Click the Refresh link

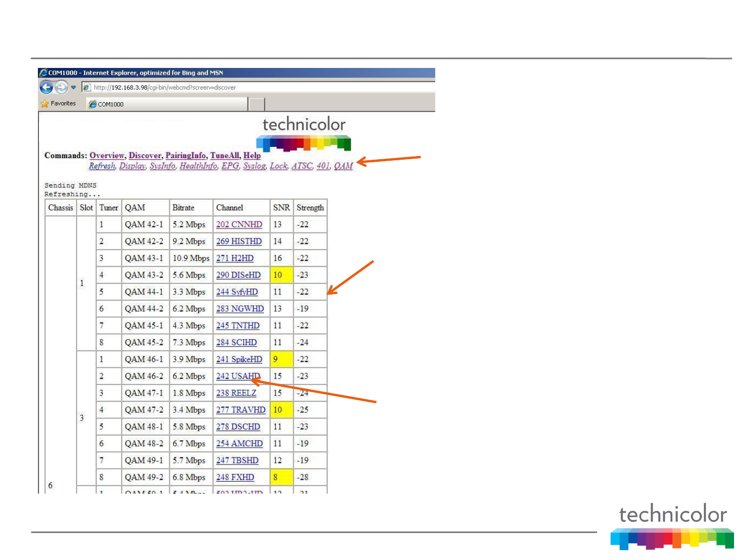pos(102,166)
